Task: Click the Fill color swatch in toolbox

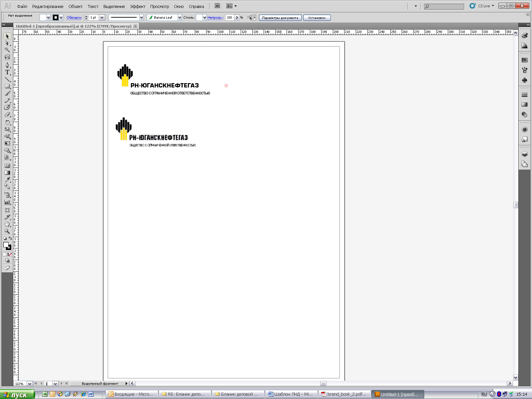Action: click(x=6, y=245)
